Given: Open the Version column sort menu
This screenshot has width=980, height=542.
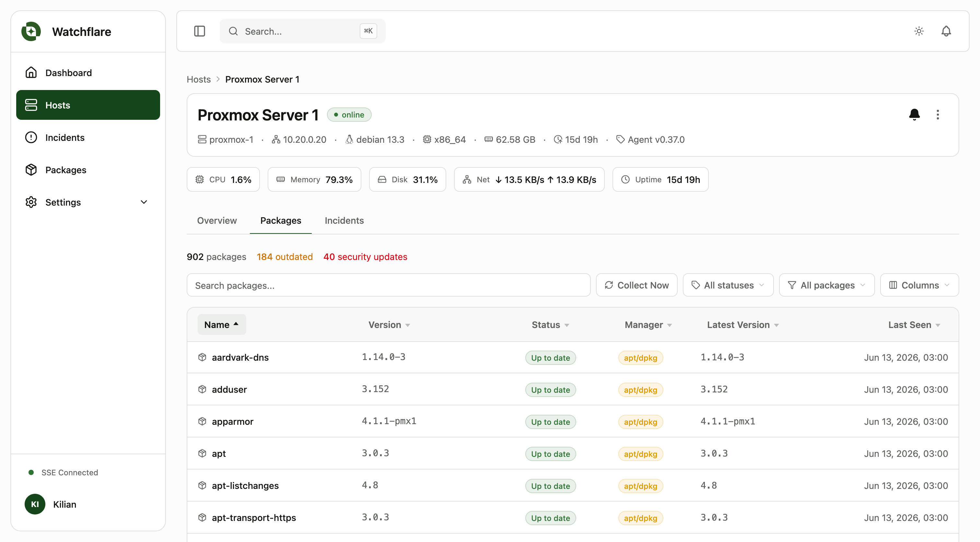Looking at the screenshot, I should click(x=389, y=325).
